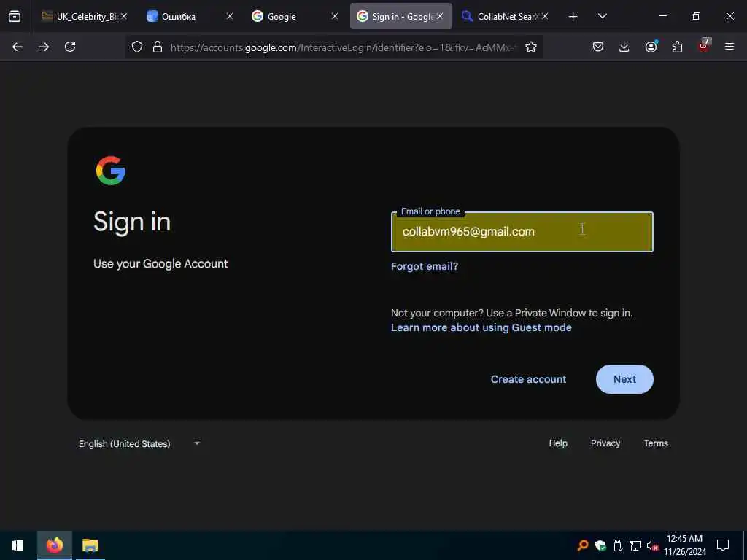
Task: Close the CollabNet SearX tab
Action: click(x=545, y=16)
